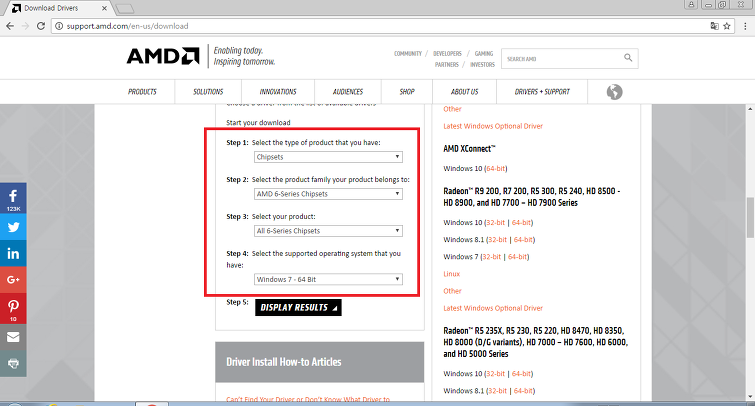The width and height of the screenshot is (755, 406).
Task: Open the COMMUNITY link
Action: (408, 53)
